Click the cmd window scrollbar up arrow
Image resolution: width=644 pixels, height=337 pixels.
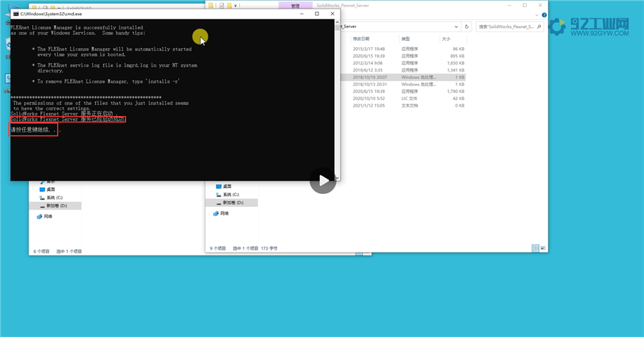[x=337, y=22]
